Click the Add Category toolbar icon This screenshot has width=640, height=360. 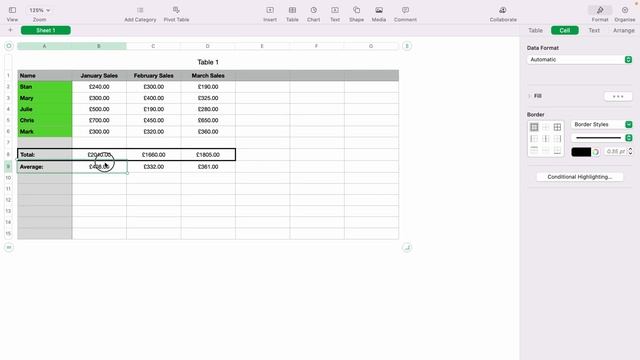click(140, 10)
